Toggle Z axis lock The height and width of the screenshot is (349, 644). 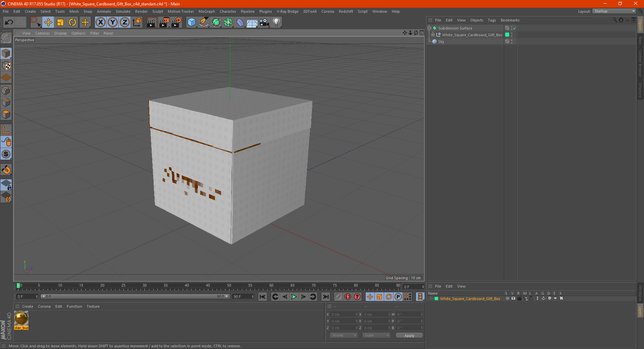125,22
